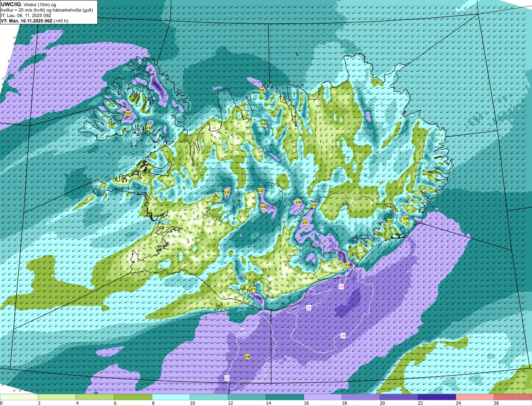Select the 8–10 m/s light cyan swatch
Viewport: 532px width, 406px height.
[171, 397]
